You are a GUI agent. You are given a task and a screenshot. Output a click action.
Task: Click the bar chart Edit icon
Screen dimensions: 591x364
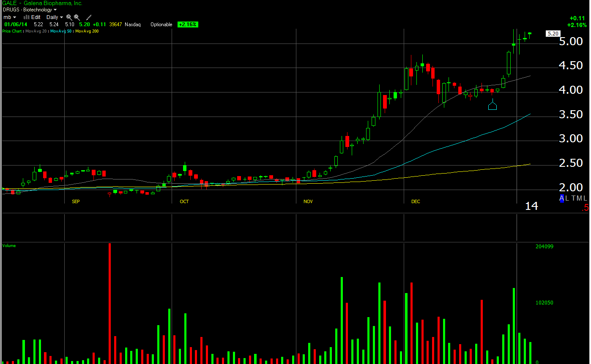26,17
